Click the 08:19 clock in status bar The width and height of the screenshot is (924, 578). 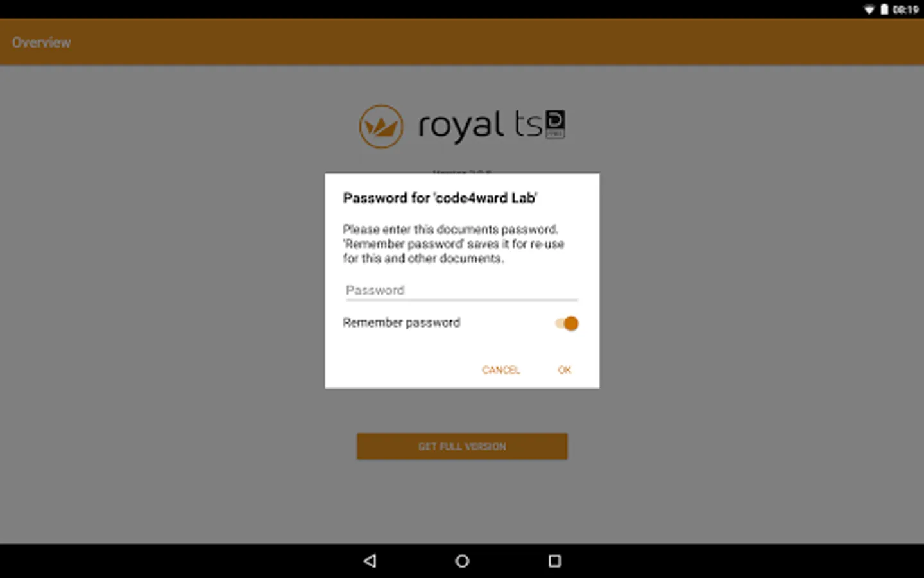tap(905, 10)
